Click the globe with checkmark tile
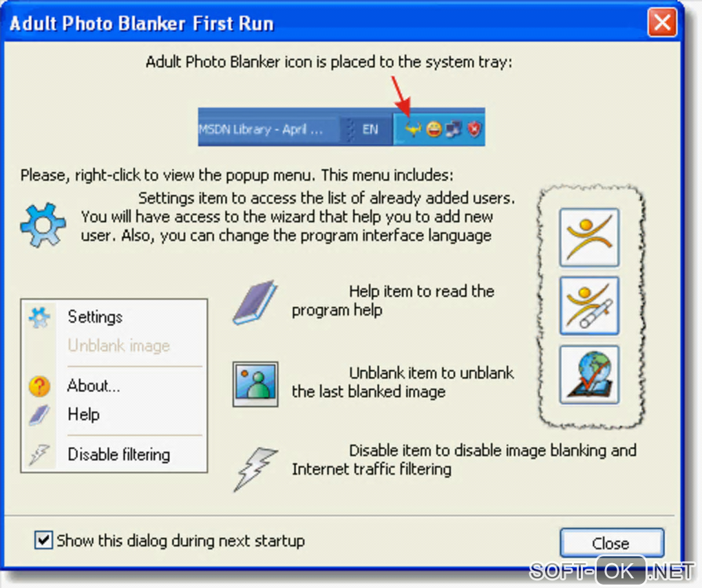The height and width of the screenshot is (588, 702). coord(589,375)
